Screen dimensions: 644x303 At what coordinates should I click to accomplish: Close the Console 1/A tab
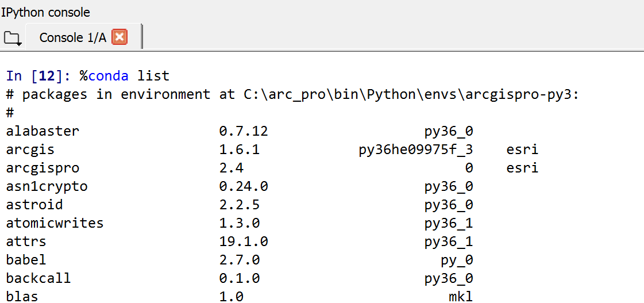pos(119,37)
